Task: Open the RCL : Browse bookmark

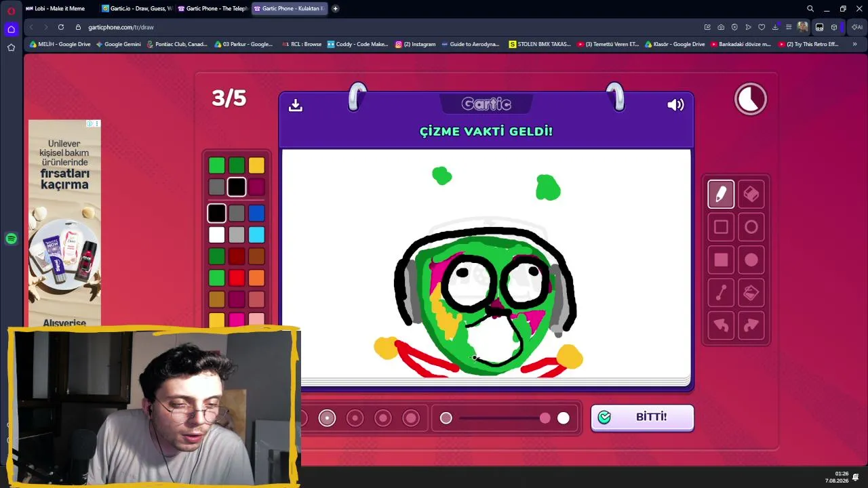Action: click(302, 44)
